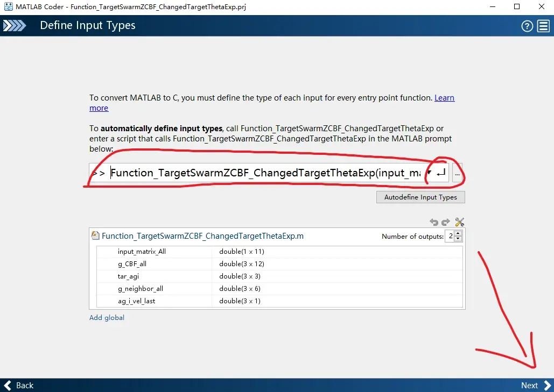Click the entry-point function file icon
The image size is (554, 392).
[95, 236]
